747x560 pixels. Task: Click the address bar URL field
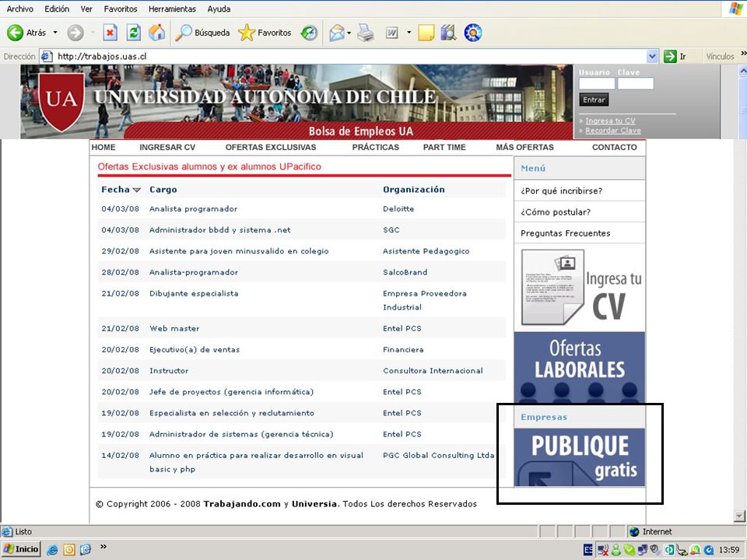[343, 56]
